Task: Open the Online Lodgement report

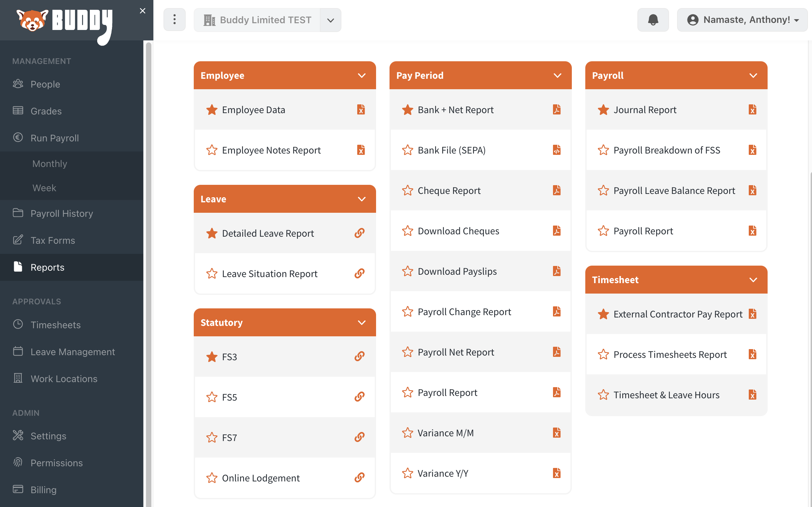Action: (261, 478)
